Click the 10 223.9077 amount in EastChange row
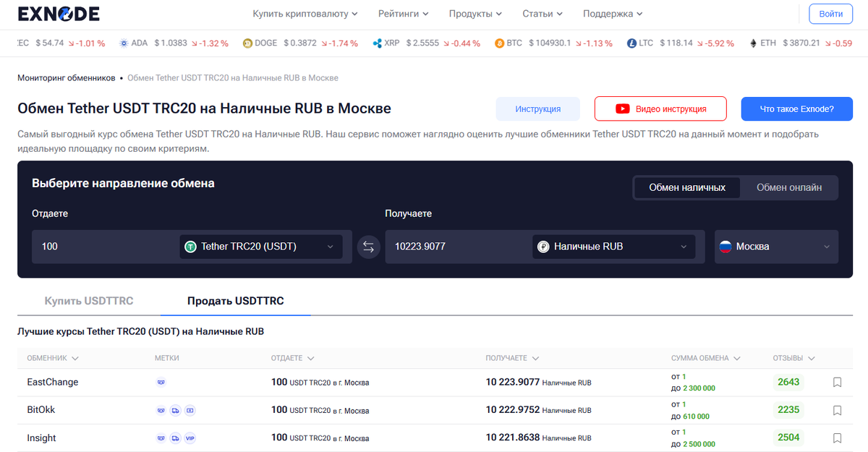Image resolution: width=868 pixels, height=452 pixels. [513, 383]
